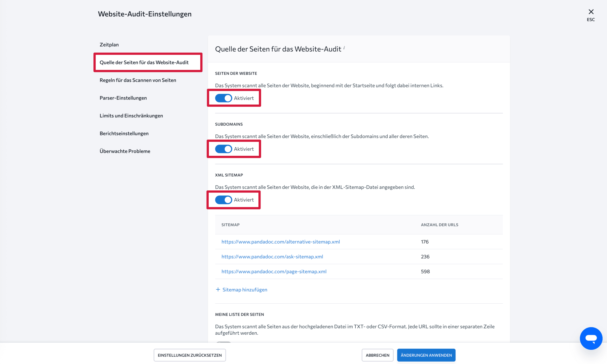This screenshot has height=364, width=607.
Task: Click the plus icon beside Sitemap hinzufügen
Action: (218, 289)
